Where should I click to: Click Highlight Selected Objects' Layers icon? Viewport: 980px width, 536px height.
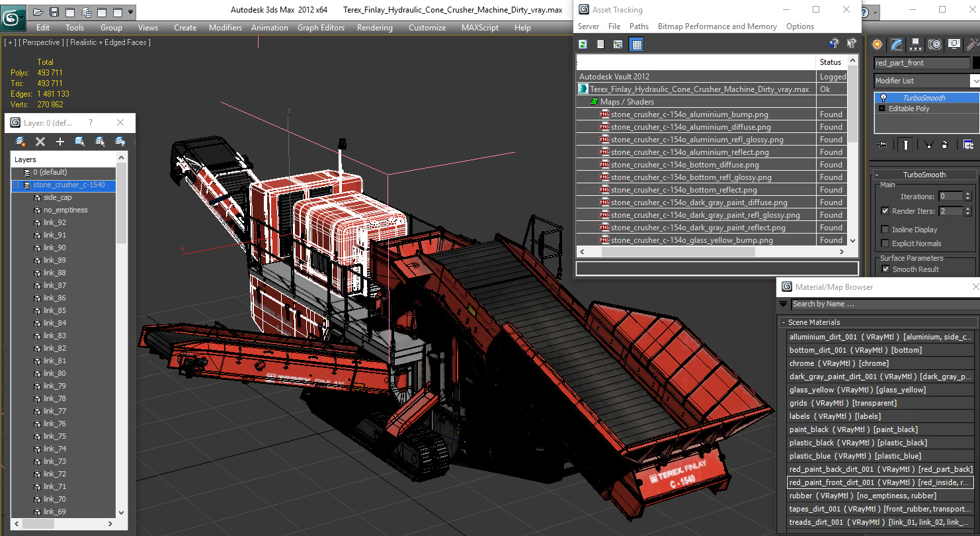coord(100,141)
